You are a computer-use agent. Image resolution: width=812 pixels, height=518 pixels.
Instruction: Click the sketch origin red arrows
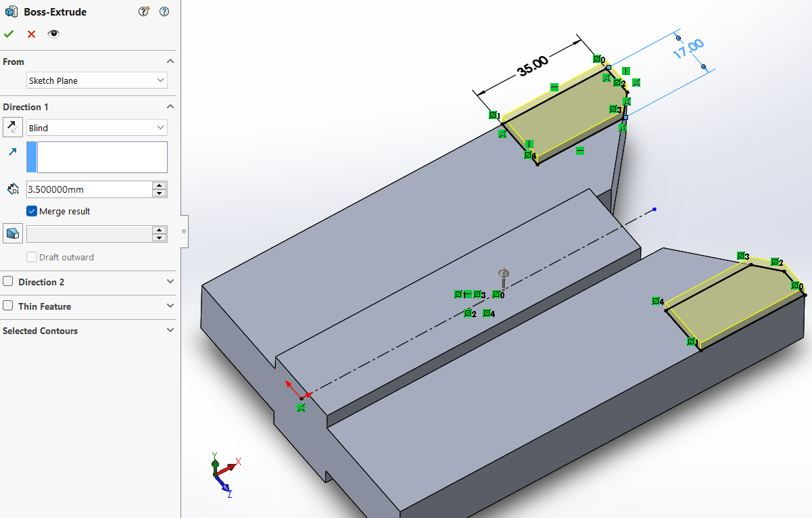pyautogui.click(x=297, y=390)
